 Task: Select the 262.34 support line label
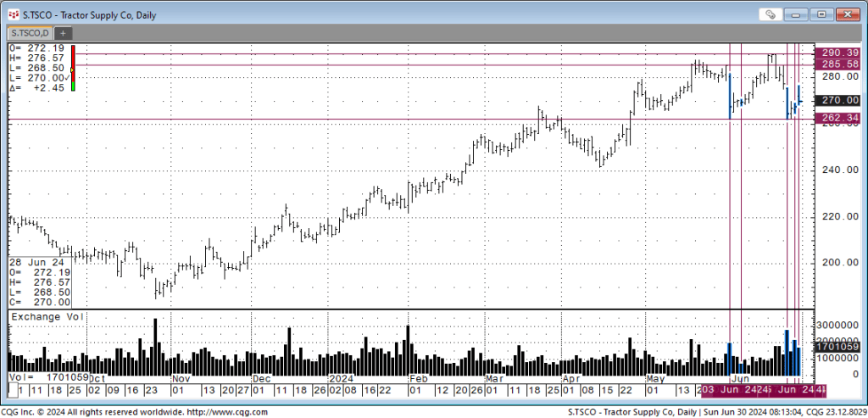839,120
